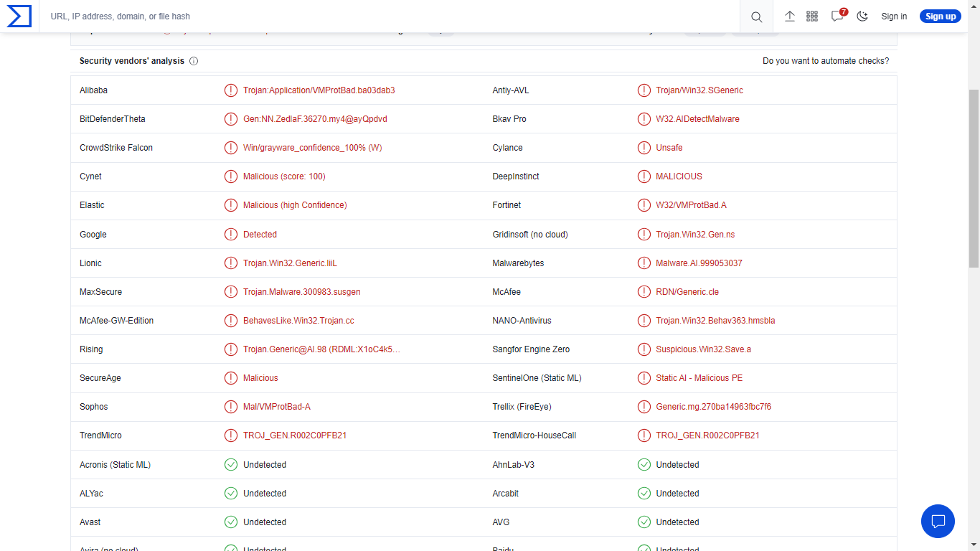Open notifications with badge 7
The width and height of the screenshot is (980, 551).
pyautogui.click(x=837, y=17)
